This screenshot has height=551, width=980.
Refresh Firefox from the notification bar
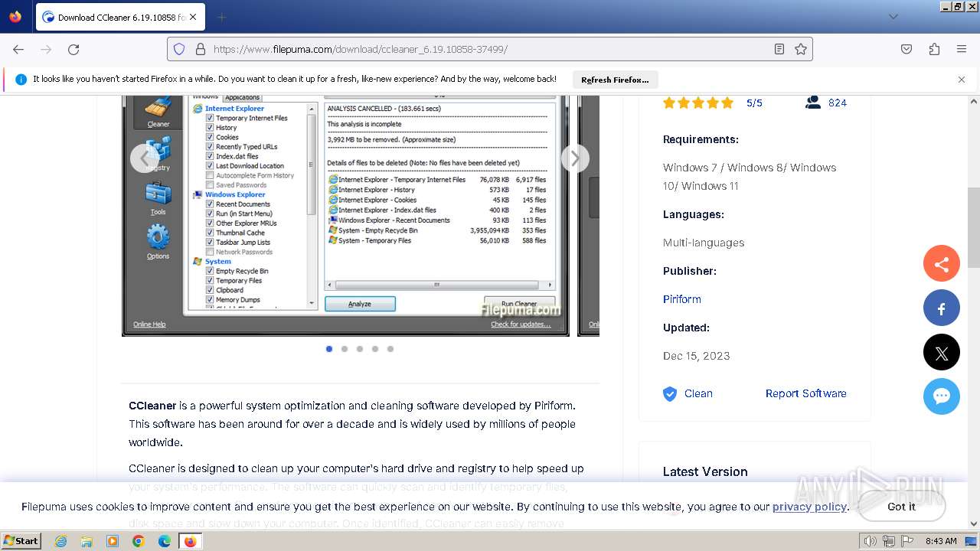615,80
